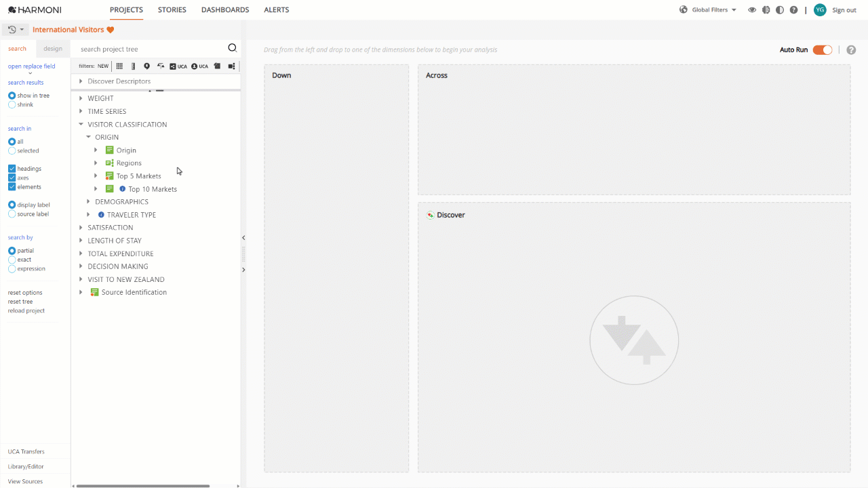Image resolution: width=868 pixels, height=488 pixels.
Task: Click the tree horizontal scrollbar
Action: [142, 486]
